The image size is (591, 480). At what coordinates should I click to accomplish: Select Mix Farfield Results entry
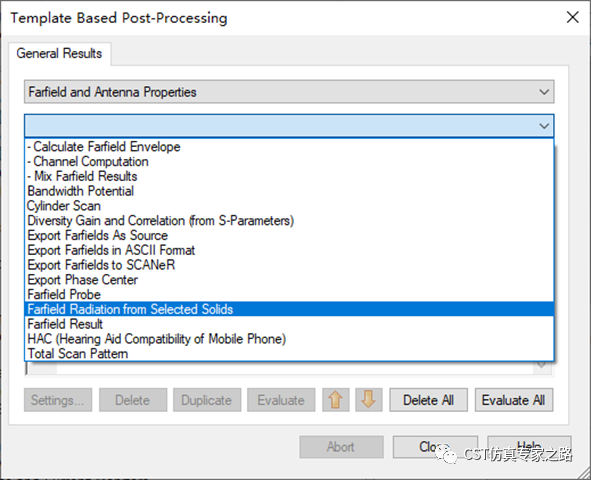(x=289, y=176)
